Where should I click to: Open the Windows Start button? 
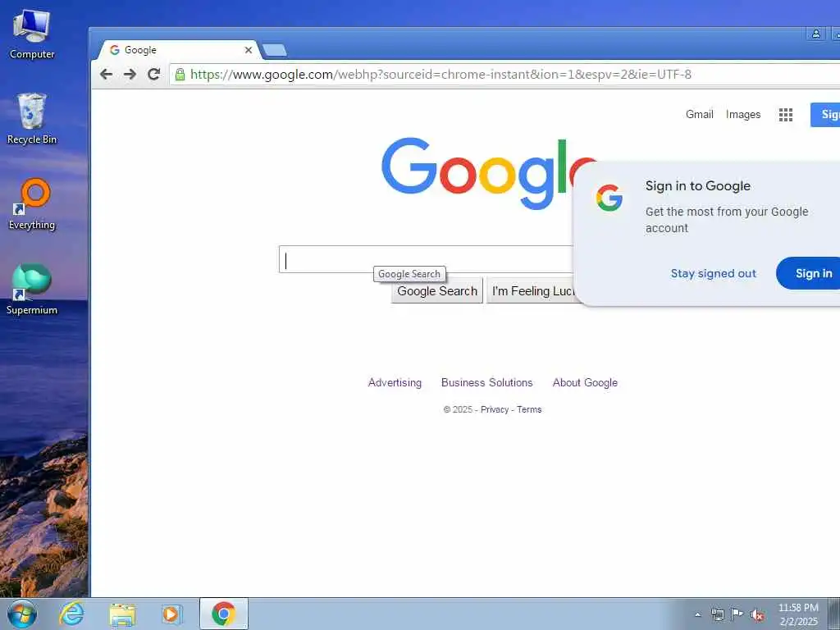click(x=22, y=614)
